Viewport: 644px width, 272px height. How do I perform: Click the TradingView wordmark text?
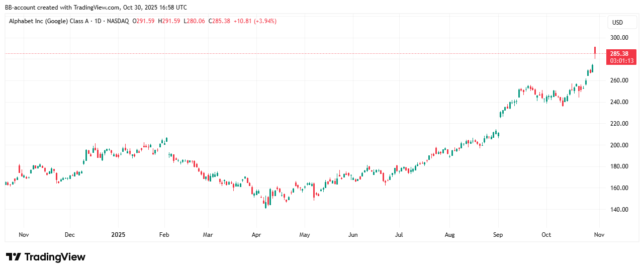55,257
